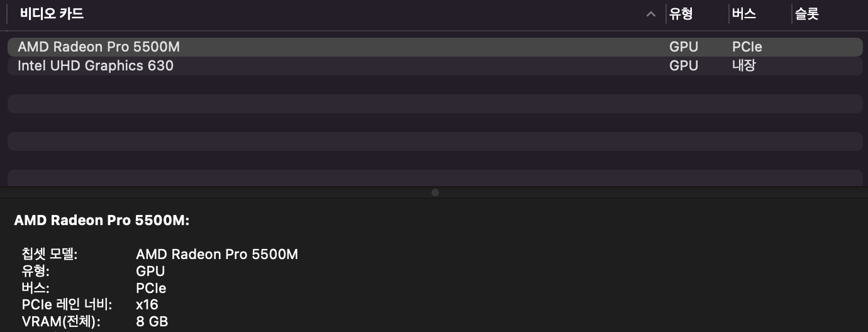Sort the list by 유형 column
Viewport: 868px width, 332px height.
tap(681, 14)
